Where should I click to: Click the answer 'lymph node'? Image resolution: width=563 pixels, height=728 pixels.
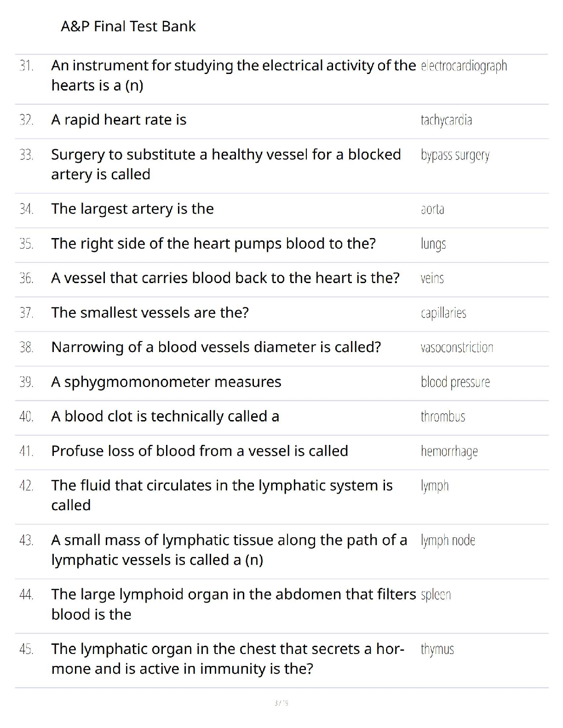tap(448, 540)
